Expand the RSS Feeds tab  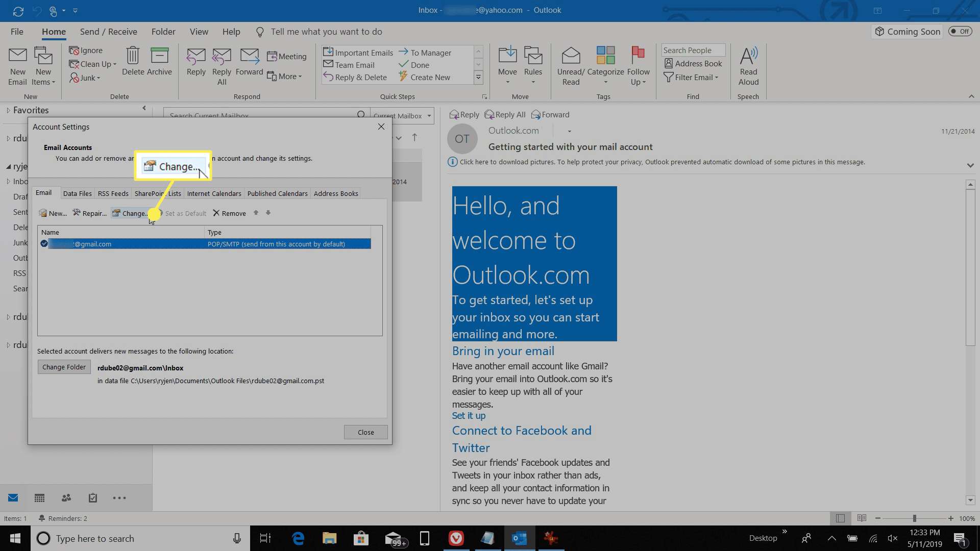point(112,193)
